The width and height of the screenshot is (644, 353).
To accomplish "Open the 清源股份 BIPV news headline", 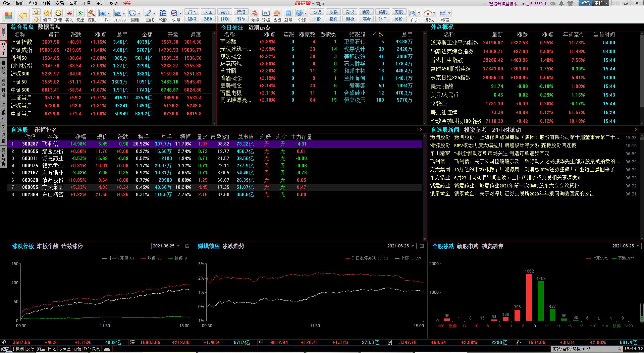I will click(515, 145).
